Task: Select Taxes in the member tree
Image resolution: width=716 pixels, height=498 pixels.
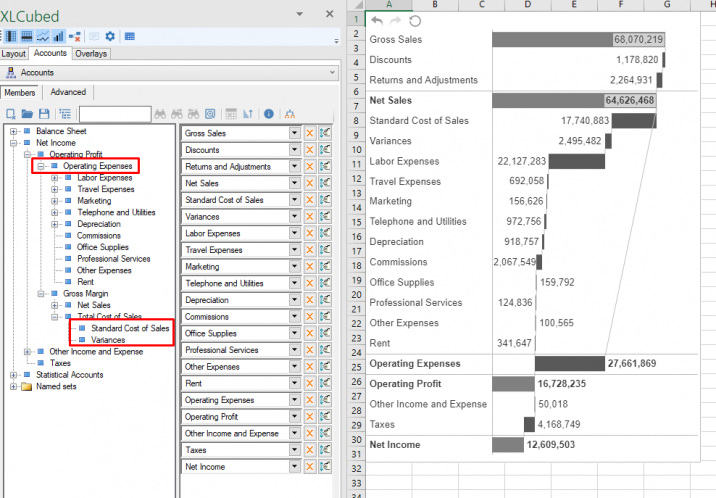Action: click(60, 363)
